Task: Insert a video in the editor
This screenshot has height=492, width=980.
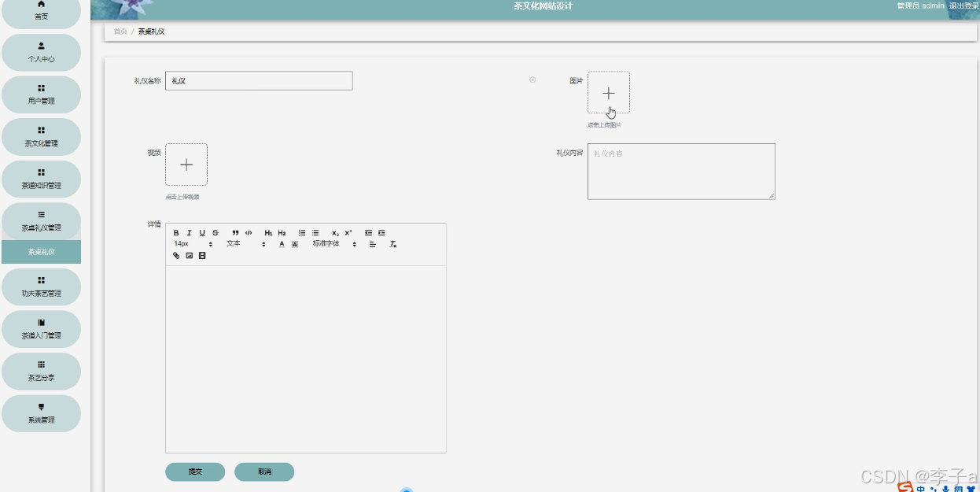Action: click(202, 256)
